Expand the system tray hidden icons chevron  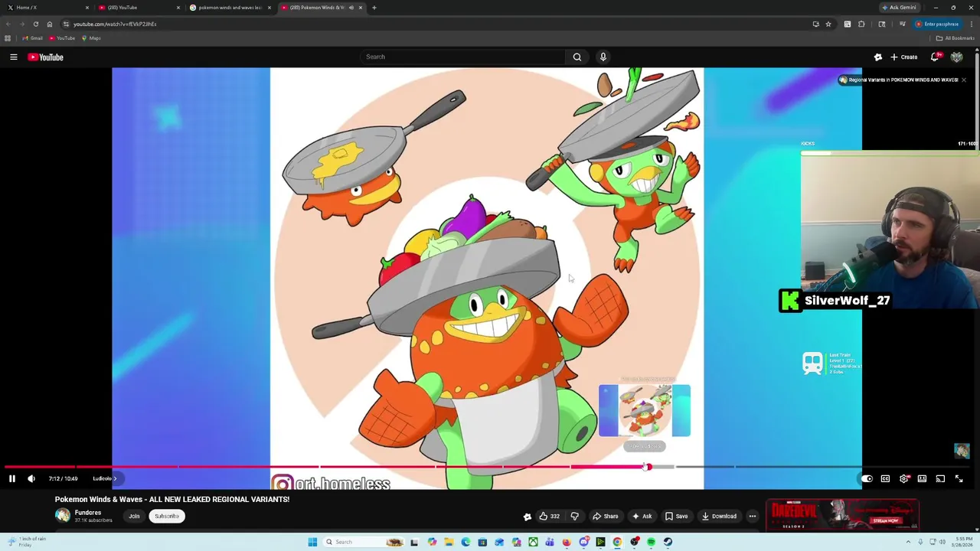point(908,542)
